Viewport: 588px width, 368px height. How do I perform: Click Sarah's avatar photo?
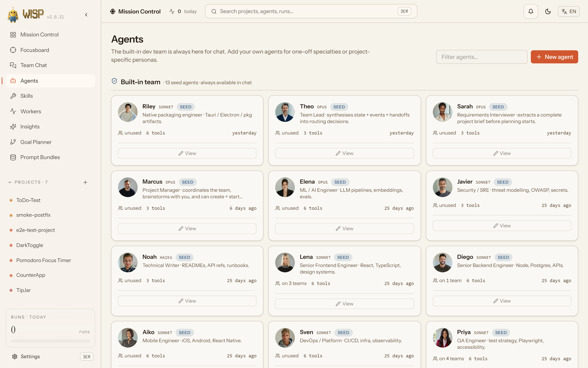point(442,112)
